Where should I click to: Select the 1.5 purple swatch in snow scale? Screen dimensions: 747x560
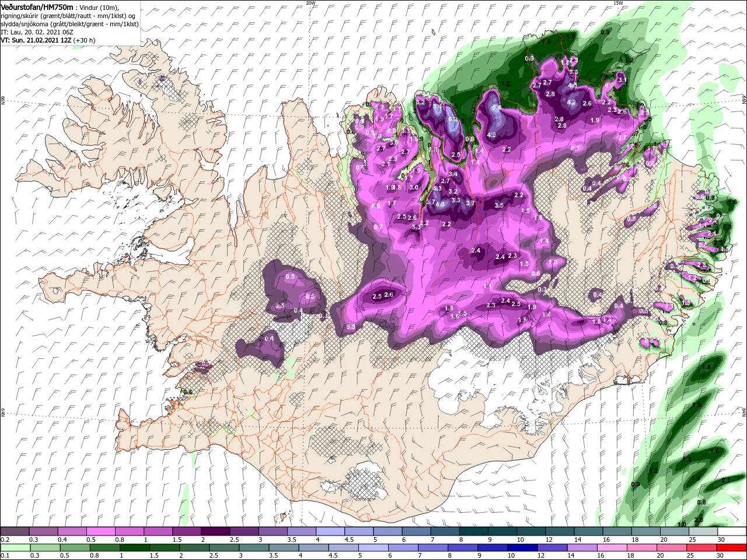[186, 531]
